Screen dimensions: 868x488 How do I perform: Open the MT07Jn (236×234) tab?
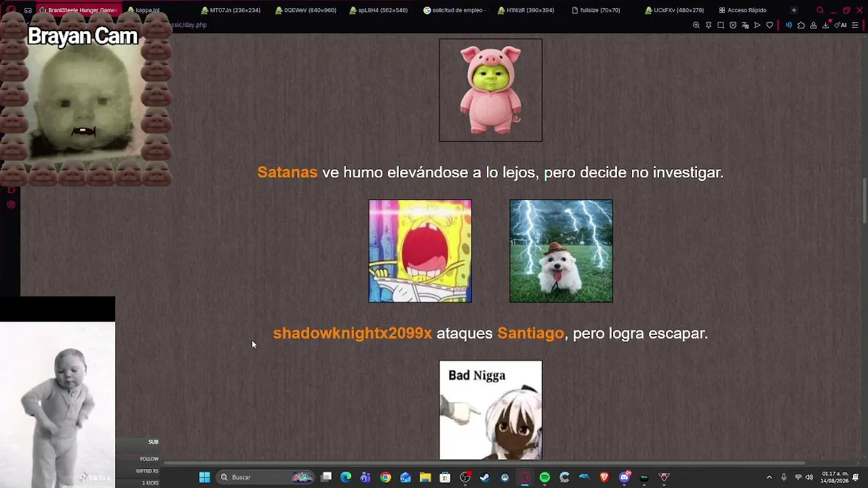tap(231, 10)
